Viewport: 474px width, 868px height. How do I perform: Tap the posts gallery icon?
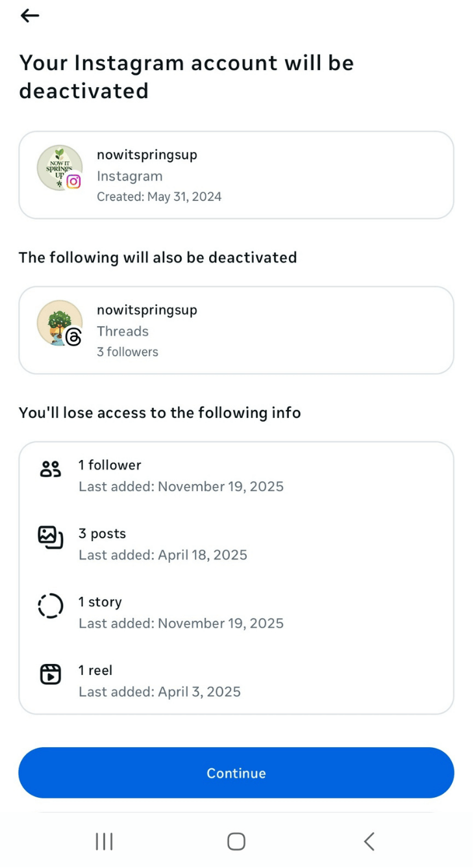(x=50, y=537)
